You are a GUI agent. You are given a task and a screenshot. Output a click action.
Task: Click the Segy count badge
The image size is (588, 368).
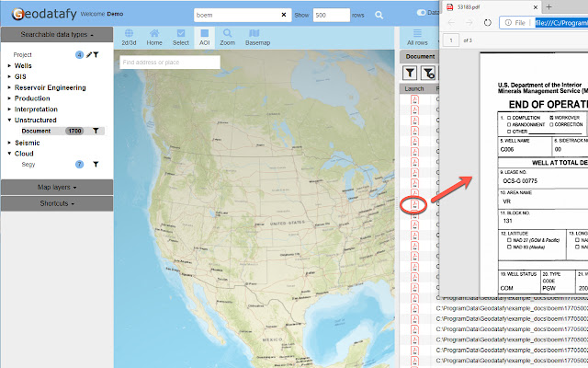coord(79,164)
